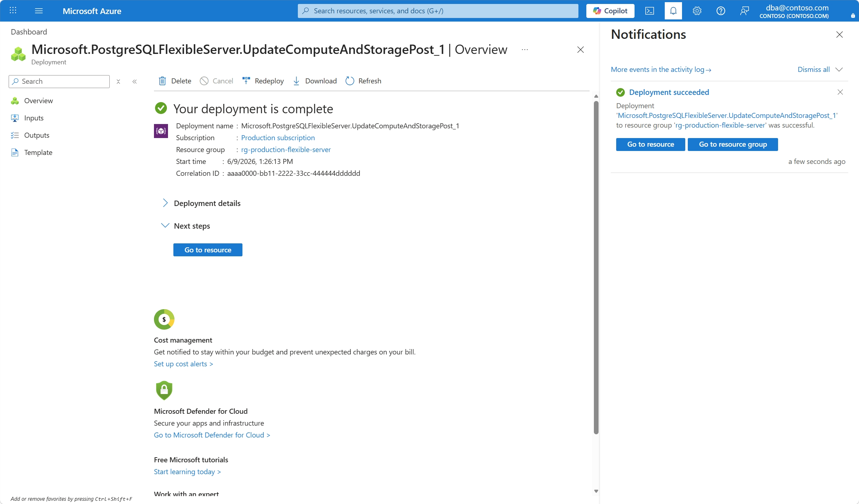The image size is (859, 504).
Task: Click the Cost management dollar icon
Action: coord(164,319)
